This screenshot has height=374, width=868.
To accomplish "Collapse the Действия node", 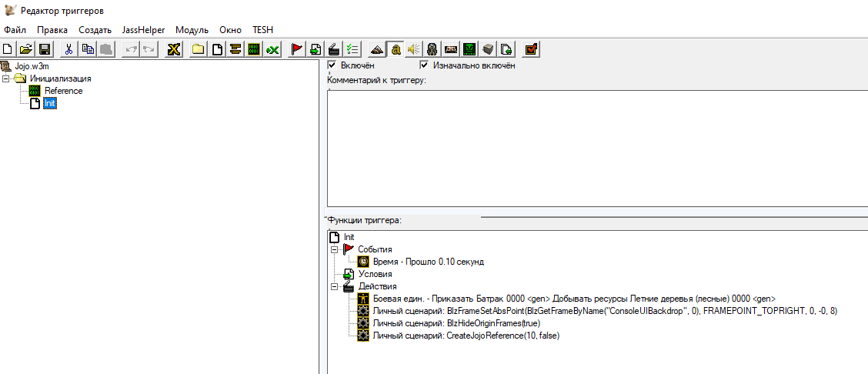I will click(334, 286).
